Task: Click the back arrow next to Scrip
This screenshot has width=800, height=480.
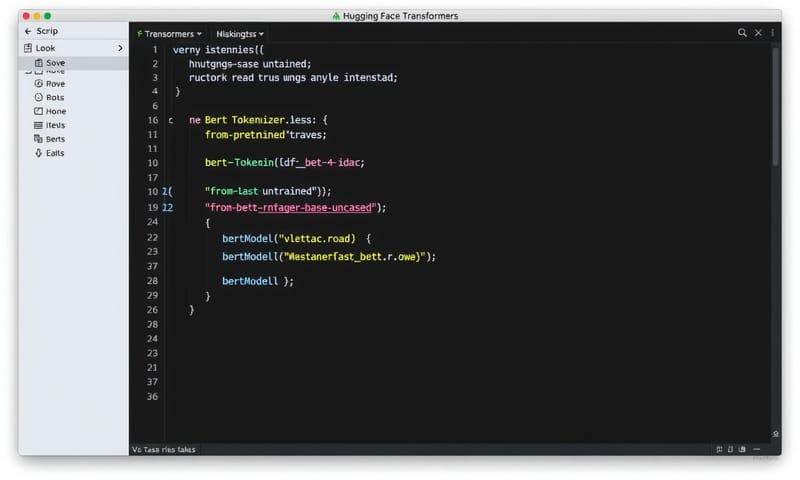Action: click(27, 31)
